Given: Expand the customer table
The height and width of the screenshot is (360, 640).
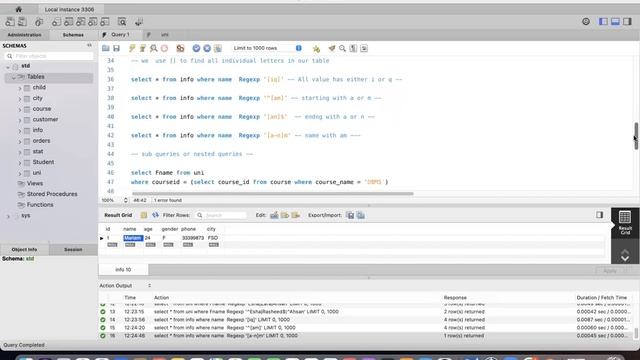Looking at the screenshot, I should (20, 120).
